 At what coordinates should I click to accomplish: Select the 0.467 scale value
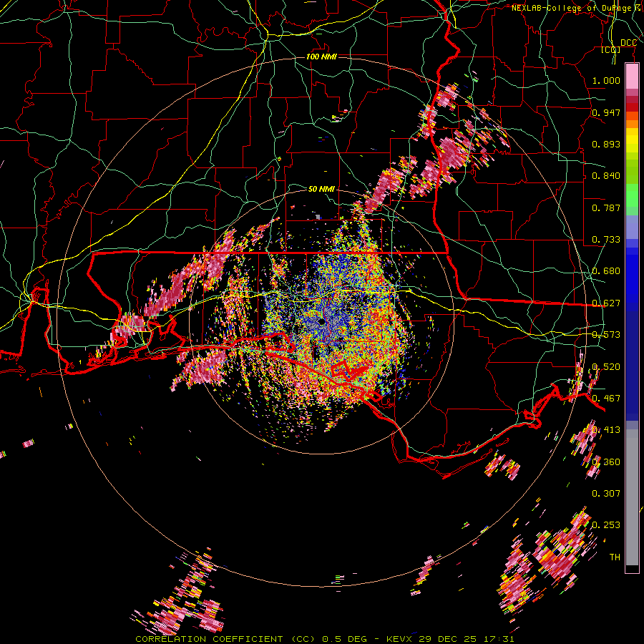pos(606,399)
